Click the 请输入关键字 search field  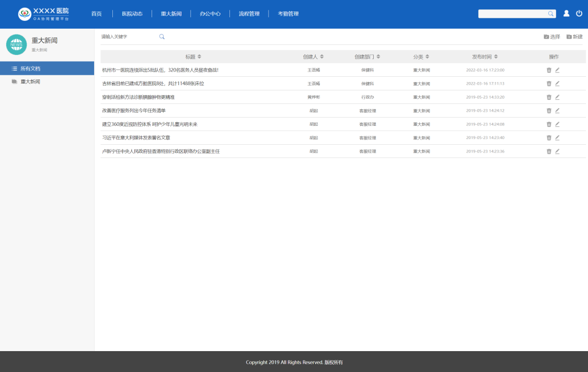pos(128,37)
